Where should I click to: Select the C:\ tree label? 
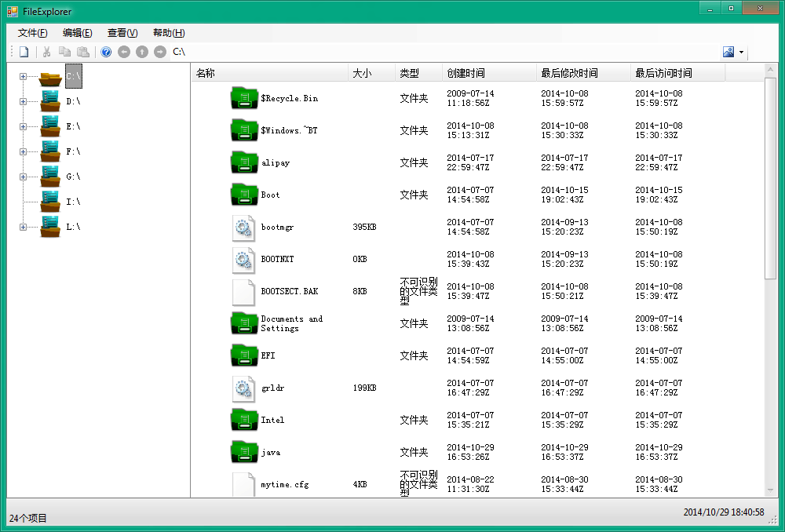(74, 76)
